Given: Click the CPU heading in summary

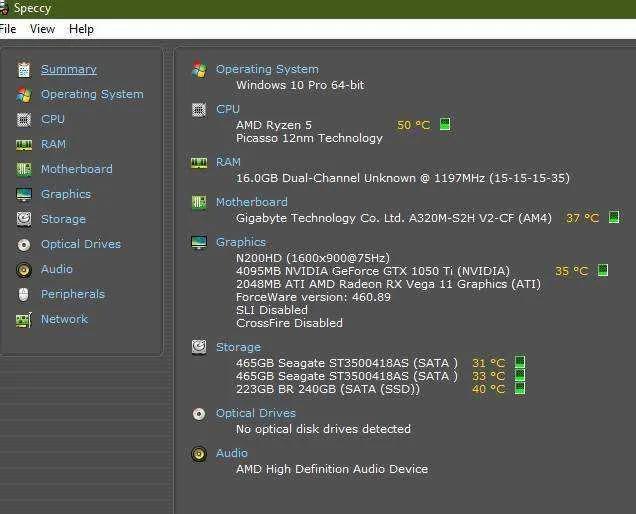Looking at the screenshot, I should pyautogui.click(x=228, y=109).
